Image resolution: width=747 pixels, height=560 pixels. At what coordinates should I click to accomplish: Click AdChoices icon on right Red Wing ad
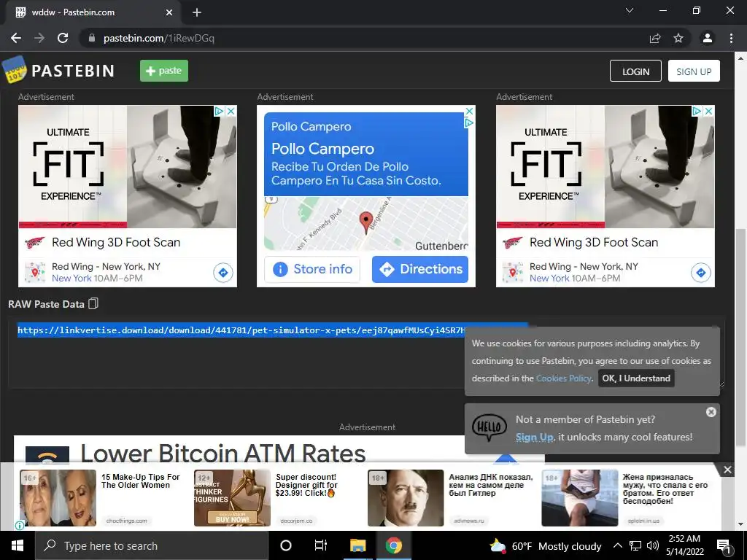[x=697, y=111]
